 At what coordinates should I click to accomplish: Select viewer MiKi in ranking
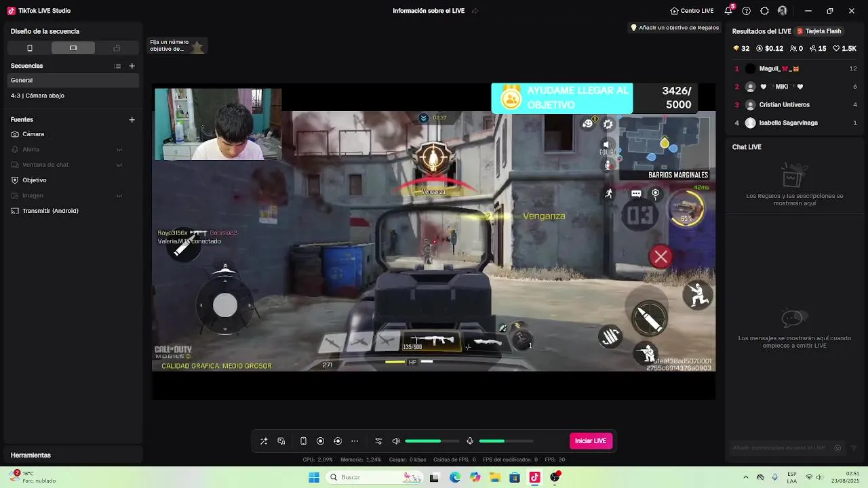click(x=796, y=87)
